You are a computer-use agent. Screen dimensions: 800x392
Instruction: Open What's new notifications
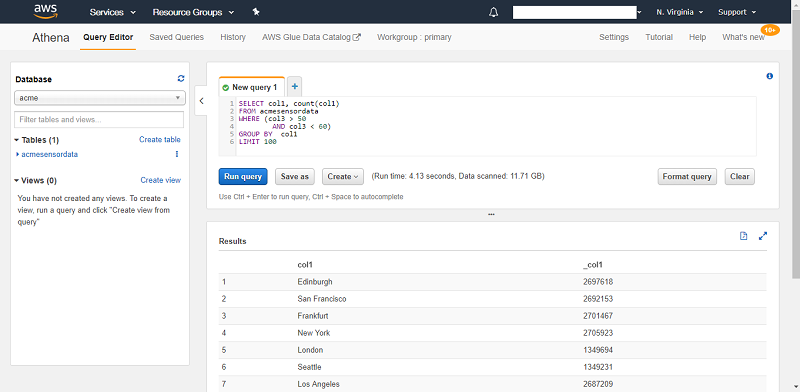pyautogui.click(x=743, y=37)
